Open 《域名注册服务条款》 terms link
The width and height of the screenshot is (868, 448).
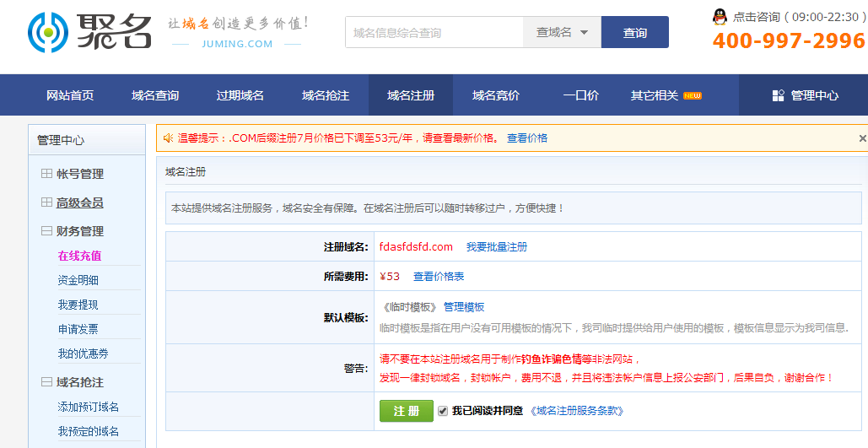pyautogui.click(x=577, y=411)
